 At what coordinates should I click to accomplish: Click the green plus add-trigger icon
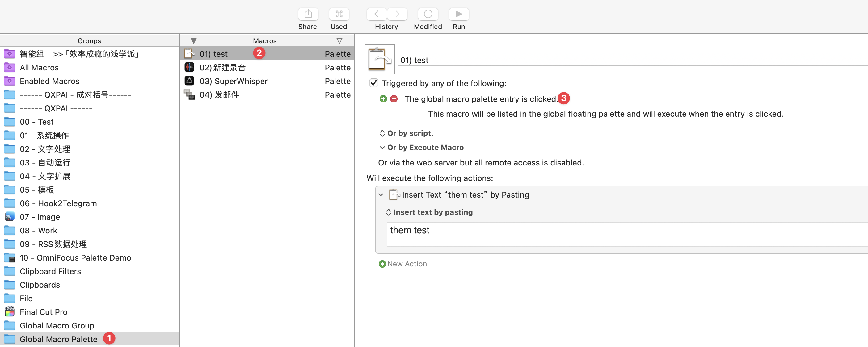(383, 99)
